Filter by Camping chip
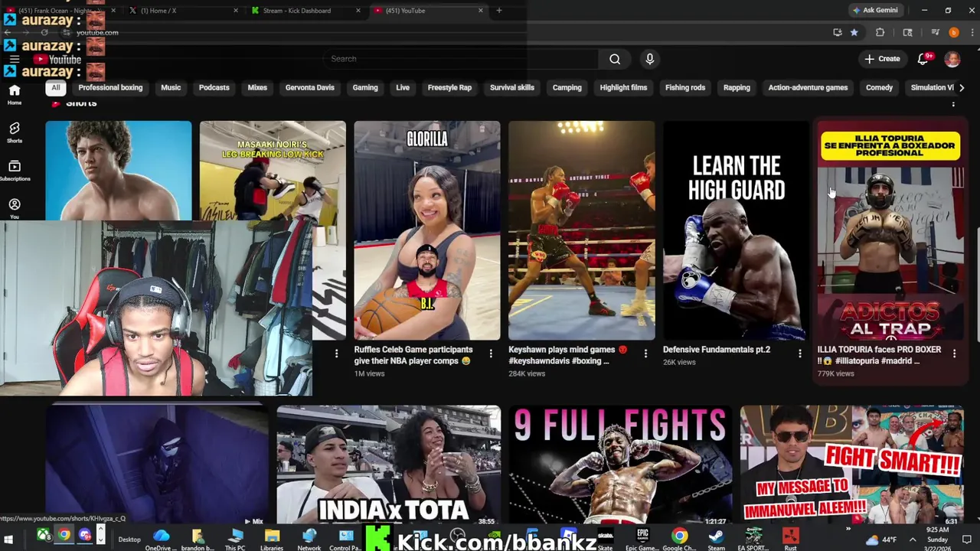This screenshot has height=551, width=980. click(x=567, y=87)
